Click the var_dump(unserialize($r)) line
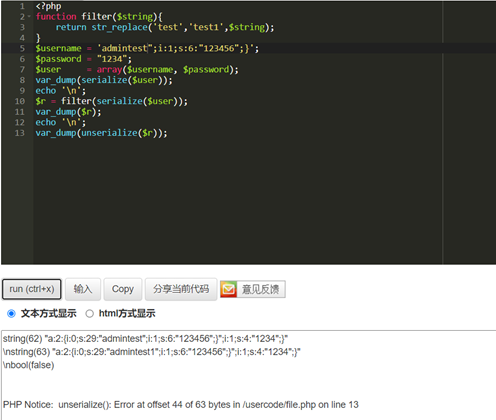Image resolution: width=496 pixels, height=420 pixels. pos(101,133)
